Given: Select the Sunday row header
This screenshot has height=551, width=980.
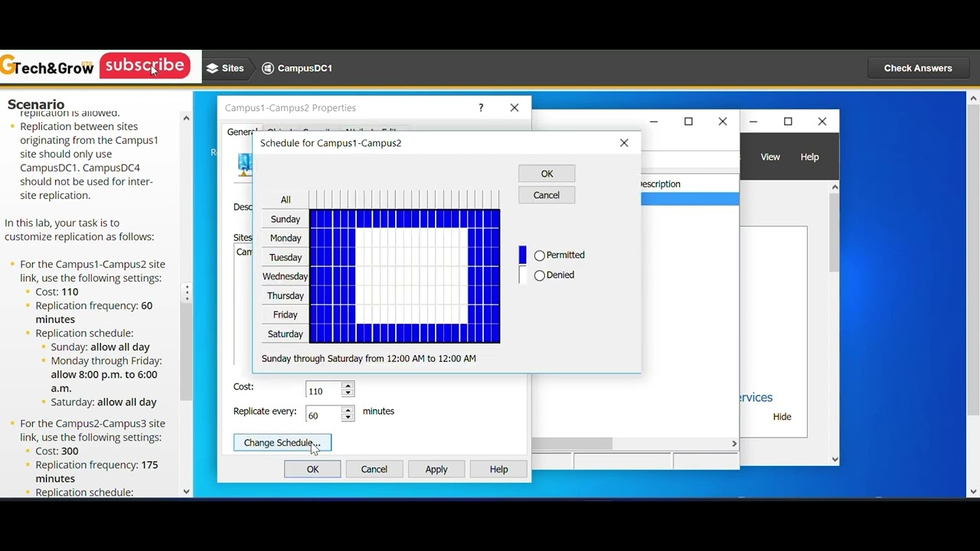Looking at the screenshot, I should [x=286, y=219].
